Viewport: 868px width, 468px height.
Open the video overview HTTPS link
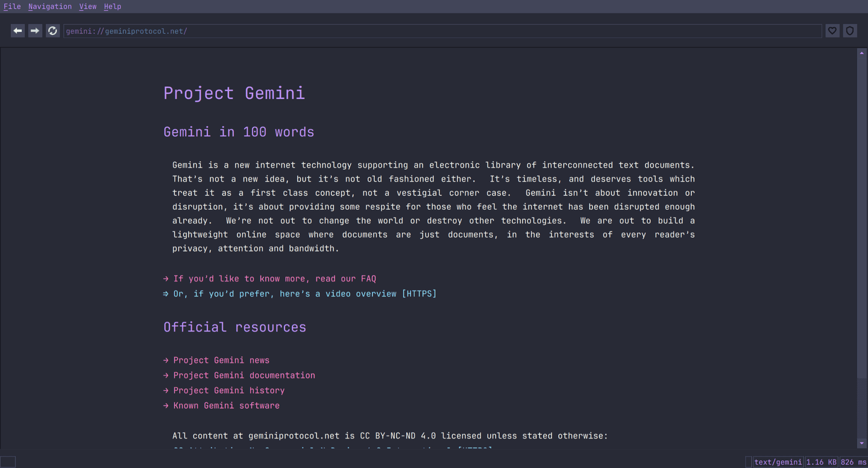tap(304, 294)
